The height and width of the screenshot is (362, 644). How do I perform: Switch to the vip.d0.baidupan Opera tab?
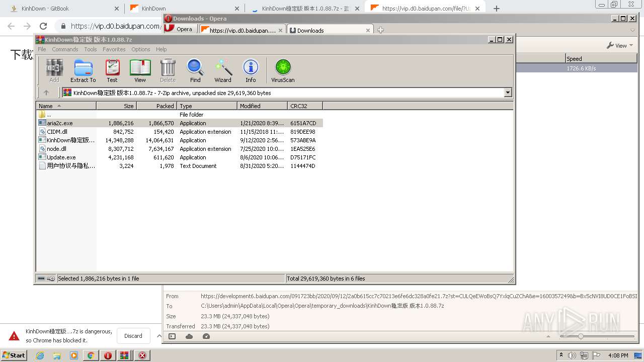click(x=243, y=30)
